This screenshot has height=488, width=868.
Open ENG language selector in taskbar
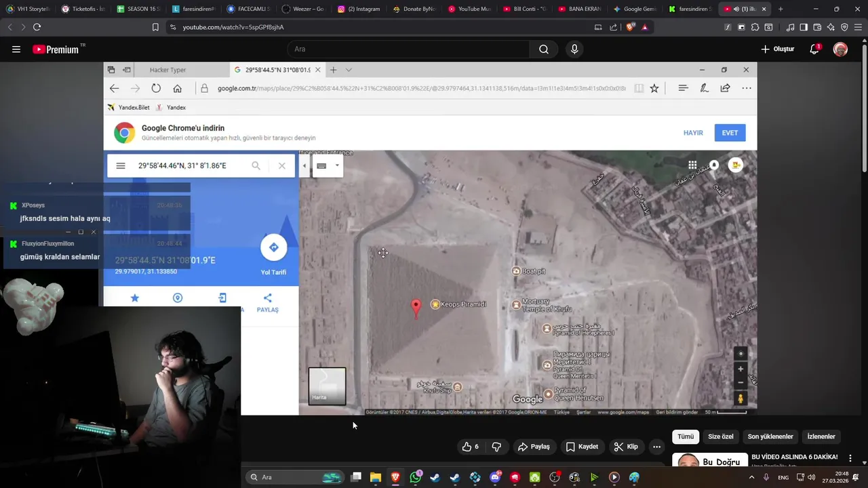(783, 477)
